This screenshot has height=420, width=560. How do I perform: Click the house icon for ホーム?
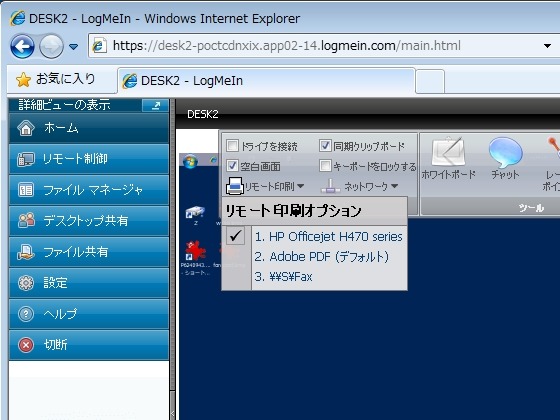26,128
